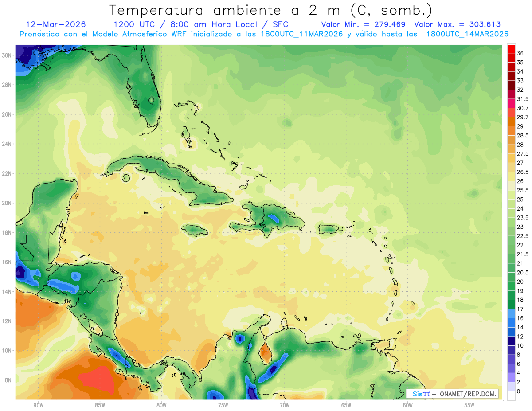
Task: Click the legend value '23.5'
Action: [x=523, y=218]
